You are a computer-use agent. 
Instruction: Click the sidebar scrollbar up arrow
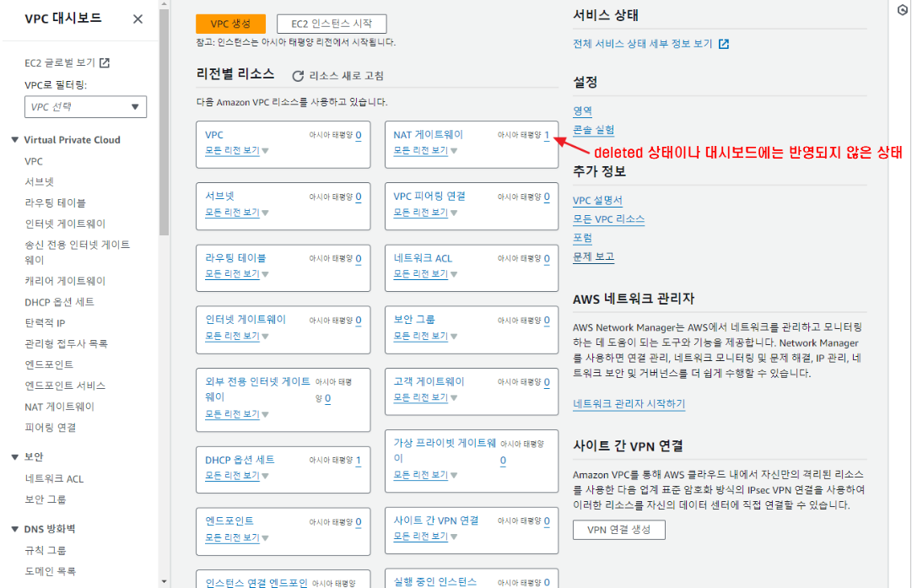[164, 5]
